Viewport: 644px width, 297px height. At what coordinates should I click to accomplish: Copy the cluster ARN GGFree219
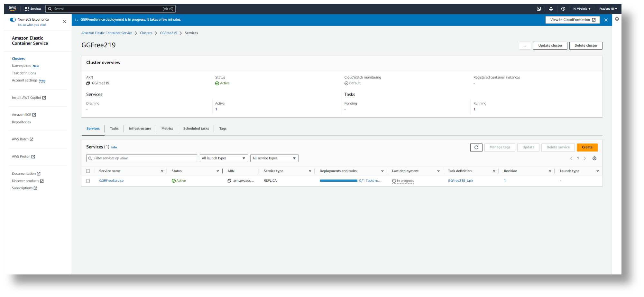tap(88, 83)
